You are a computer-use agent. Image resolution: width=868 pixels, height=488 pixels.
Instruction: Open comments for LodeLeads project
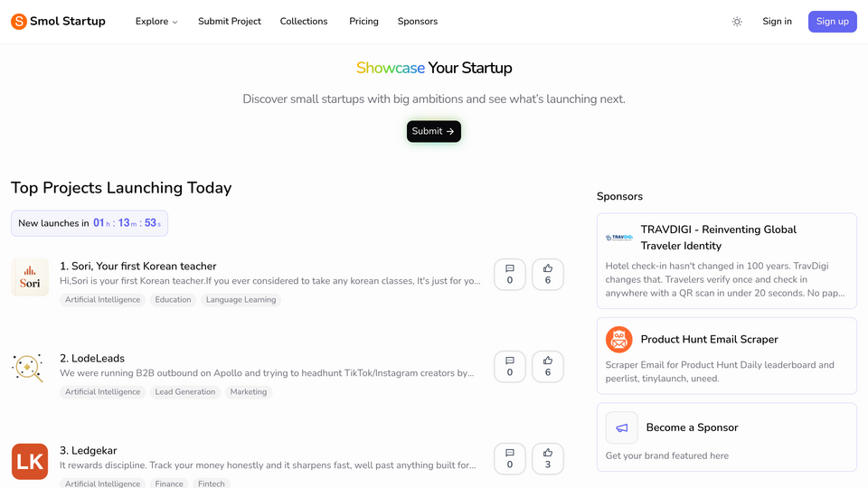[510, 367]
